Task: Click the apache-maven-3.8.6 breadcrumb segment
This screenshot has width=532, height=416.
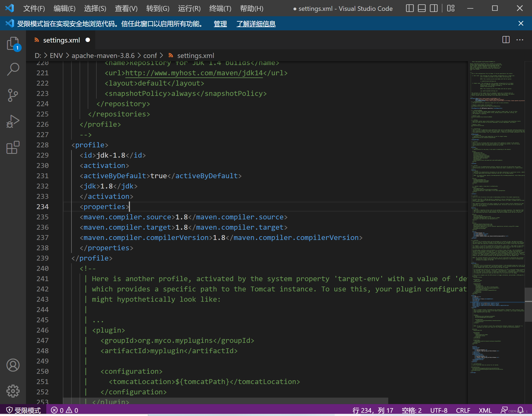Action: tap(103, 56)
